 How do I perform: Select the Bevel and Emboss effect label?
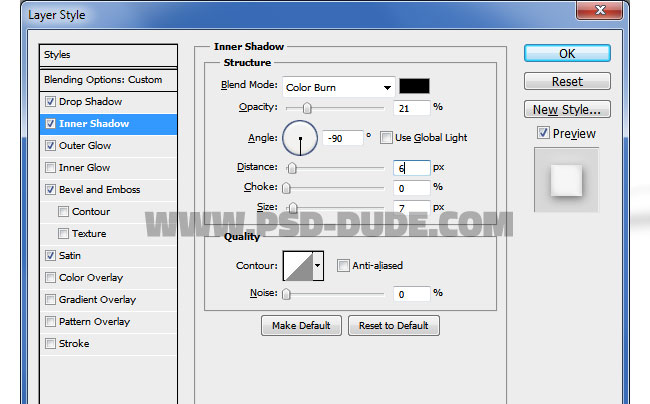coord(99,189)
